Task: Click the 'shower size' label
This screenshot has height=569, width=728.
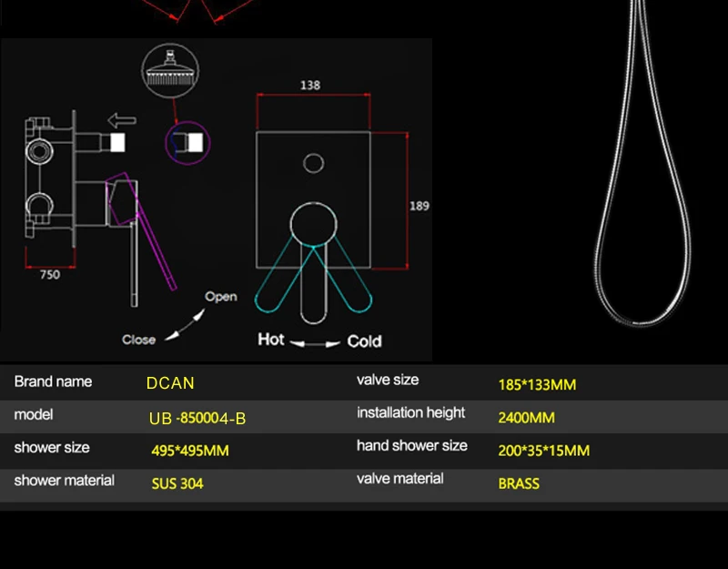Action: pos(52,447)
